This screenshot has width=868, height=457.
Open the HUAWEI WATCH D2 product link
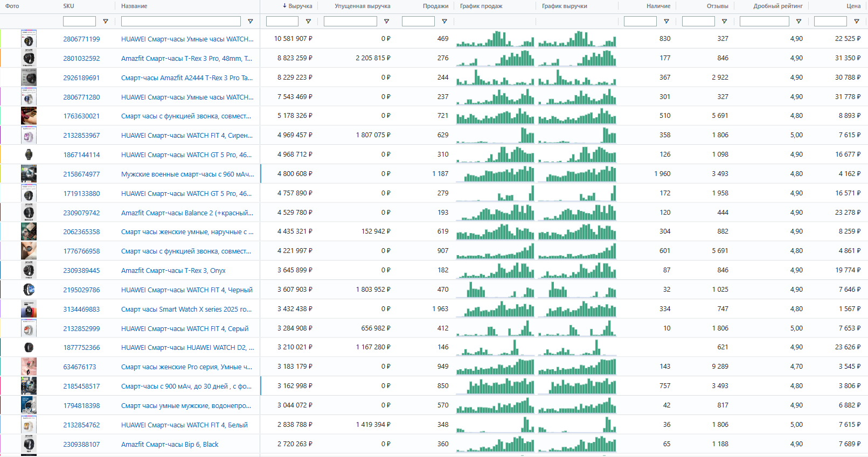(188, 348)
